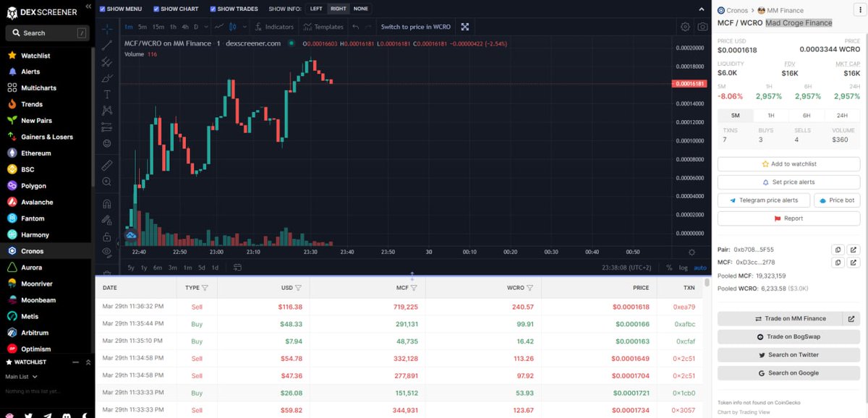This screenshot has height=418, width=868.
Task: Select the ruler measure tool
Action: click(107, 166)
